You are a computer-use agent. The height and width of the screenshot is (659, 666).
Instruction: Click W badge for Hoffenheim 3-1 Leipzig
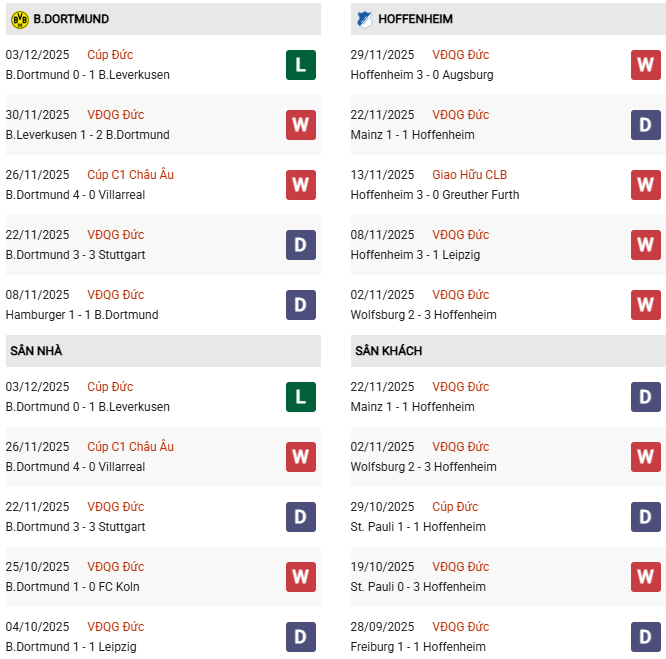tap(646, 245)
